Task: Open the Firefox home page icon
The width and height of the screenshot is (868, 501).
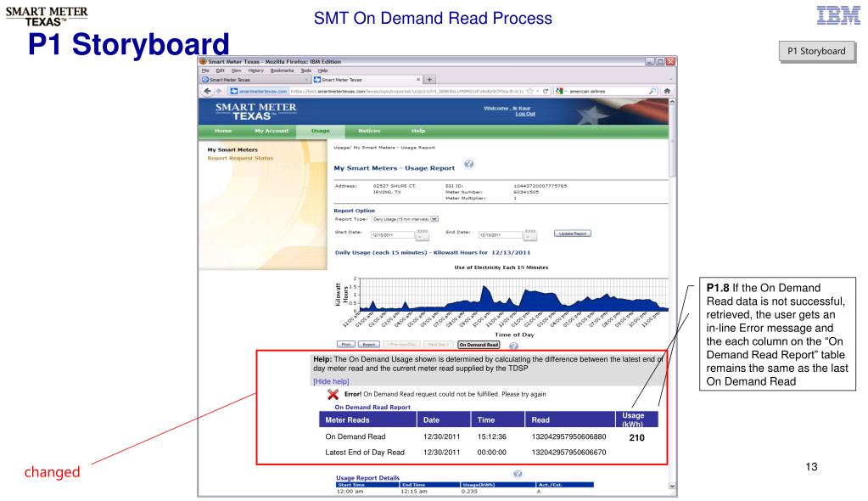Action: click(667, 91)
